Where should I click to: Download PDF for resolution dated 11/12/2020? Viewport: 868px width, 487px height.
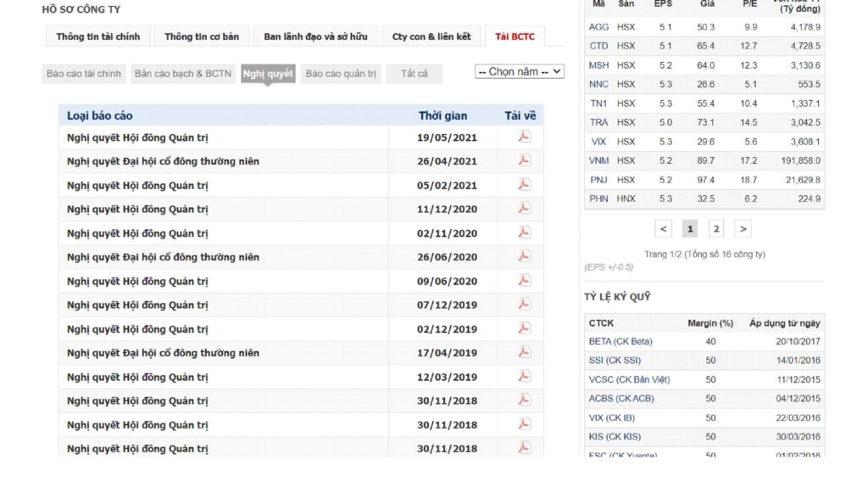524,209
